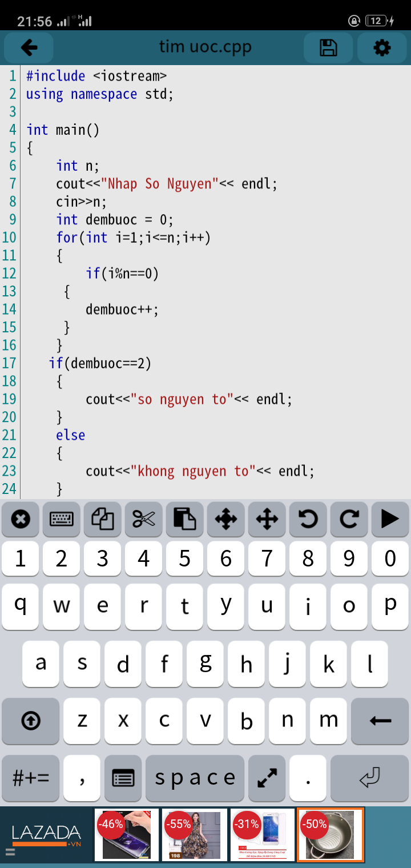This screenshot has width=411, height=868.
Task: Place cursor on the dembuoc++ line
Action: (122, 310)
